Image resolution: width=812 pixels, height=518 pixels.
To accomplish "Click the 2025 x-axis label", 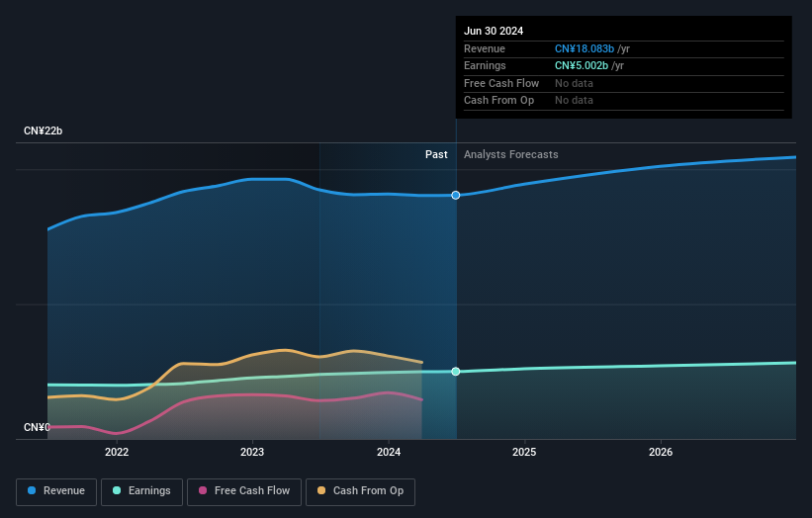I will pos(524,452).
